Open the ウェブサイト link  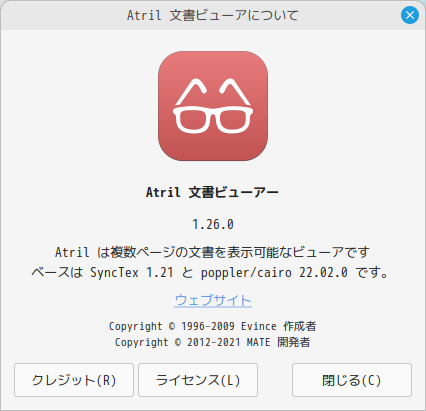(213, 300)
